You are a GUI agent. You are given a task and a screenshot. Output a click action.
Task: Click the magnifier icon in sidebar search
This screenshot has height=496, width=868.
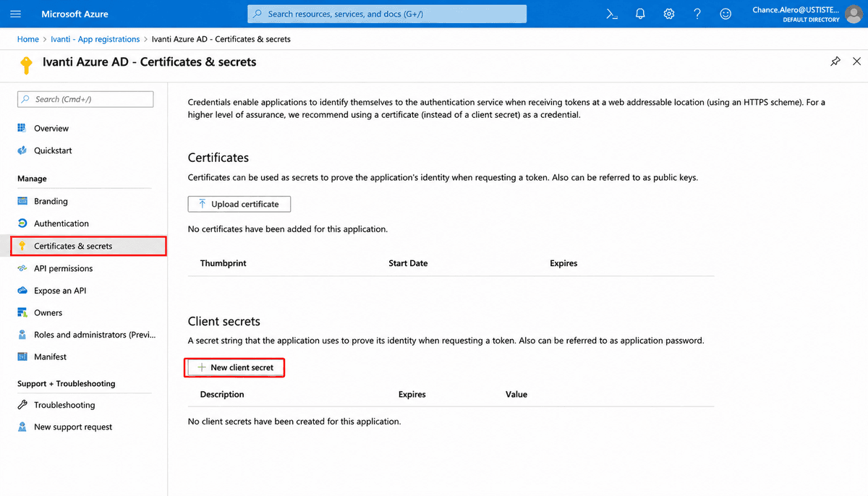tap(26, 99)
